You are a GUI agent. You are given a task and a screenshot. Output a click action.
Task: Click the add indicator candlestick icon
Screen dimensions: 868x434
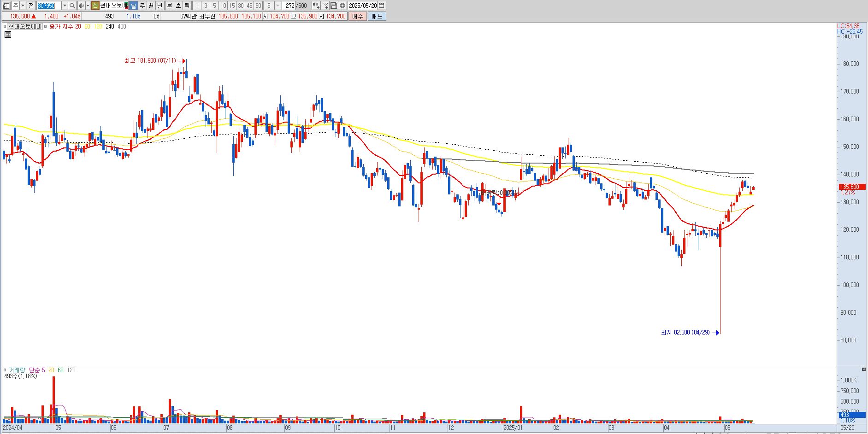[x=316, y=6]
